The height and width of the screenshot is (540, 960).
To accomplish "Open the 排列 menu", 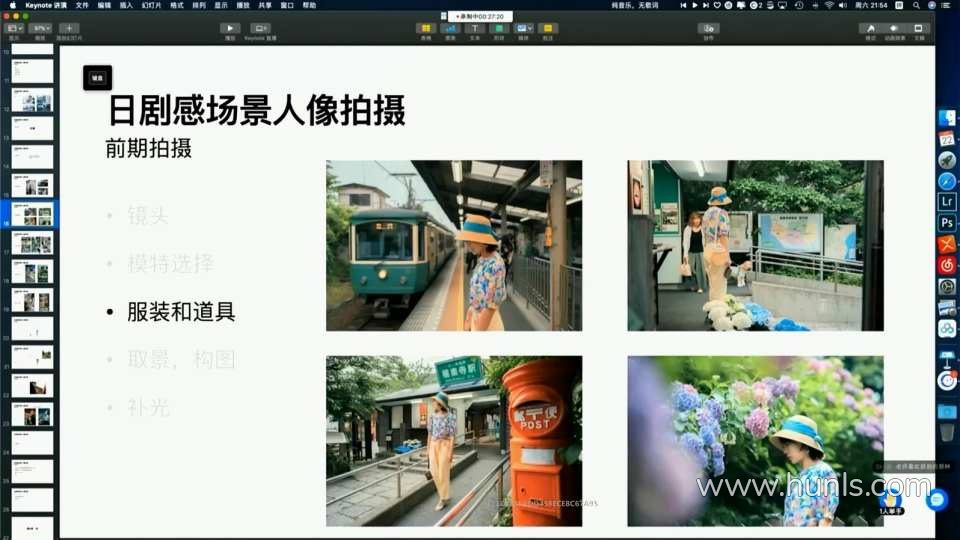I will (199, 5).
